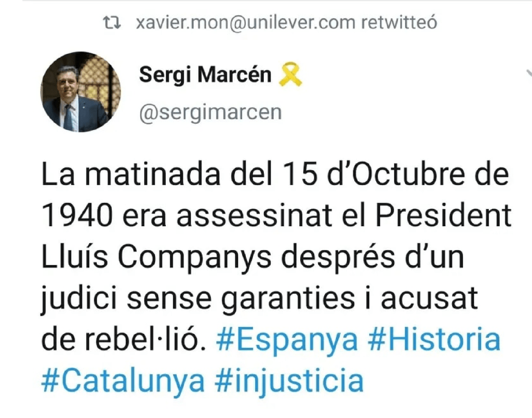The width and height of the screenshot is (532, 418).
Task: Click the yellow ribbon emoji
Action: tap(290, 76)
